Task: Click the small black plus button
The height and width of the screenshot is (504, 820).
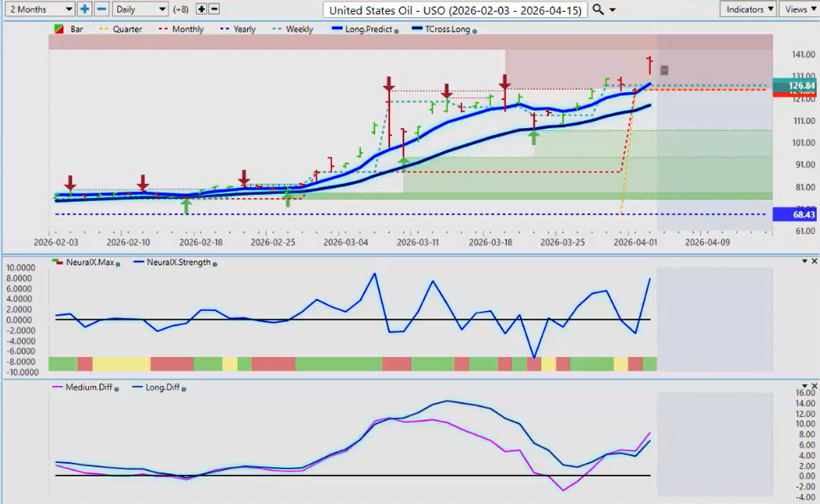Action: (201, 9)
